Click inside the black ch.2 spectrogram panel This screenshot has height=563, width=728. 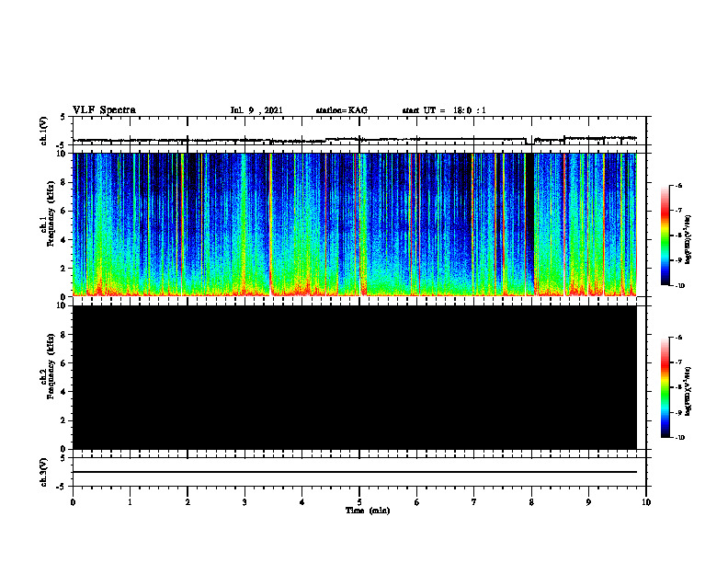pyautogui.click(x=355, y=377)
